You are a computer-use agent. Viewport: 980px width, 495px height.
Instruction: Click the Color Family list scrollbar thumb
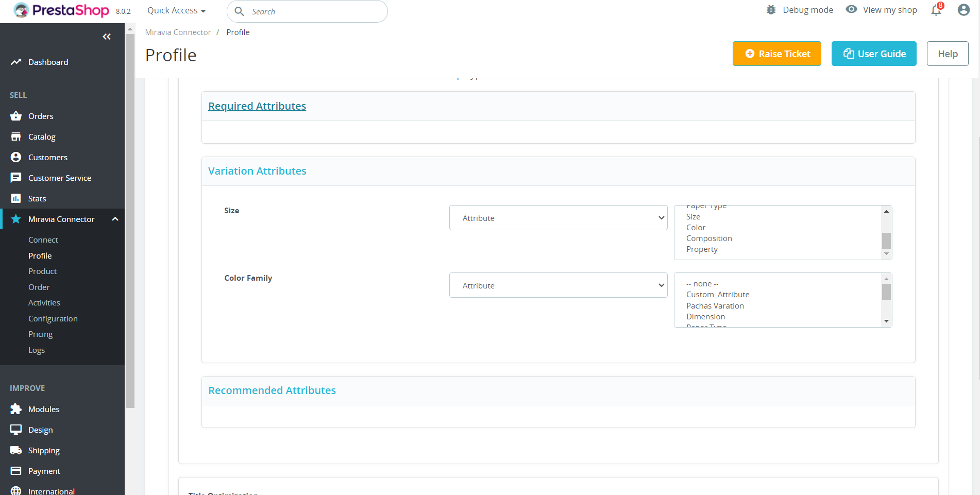point(886,292)
